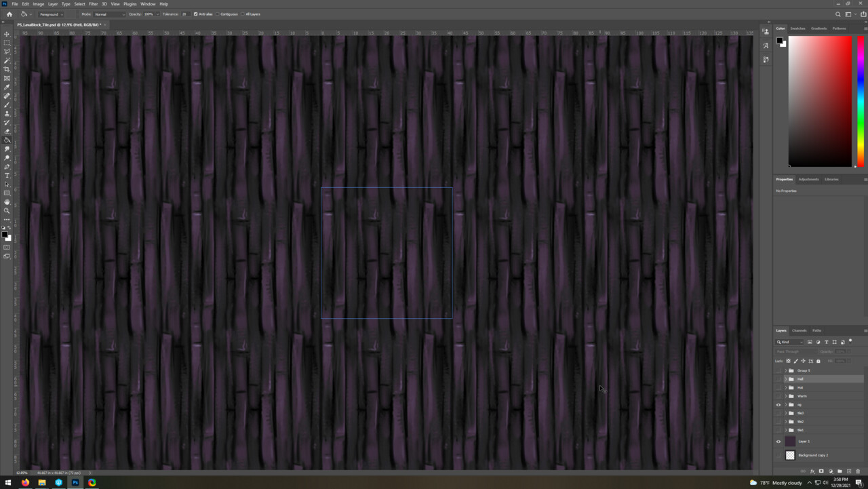Select the Frame tool

coord(7,78)
